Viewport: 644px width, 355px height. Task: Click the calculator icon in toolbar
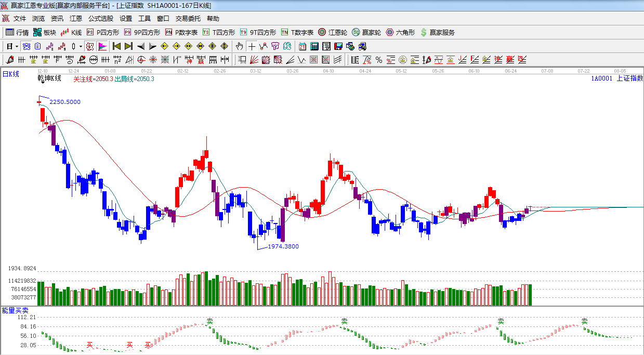[x=314, y=46]
